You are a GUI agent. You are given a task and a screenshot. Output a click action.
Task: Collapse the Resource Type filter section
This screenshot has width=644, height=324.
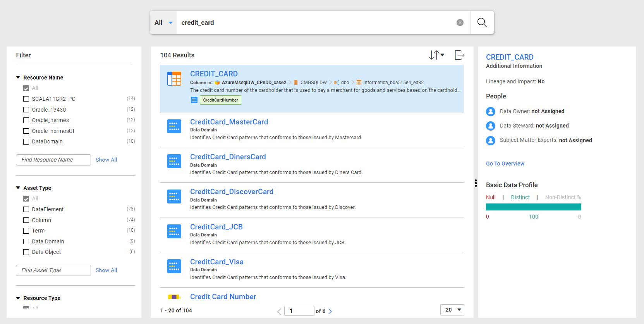[18, 298]
